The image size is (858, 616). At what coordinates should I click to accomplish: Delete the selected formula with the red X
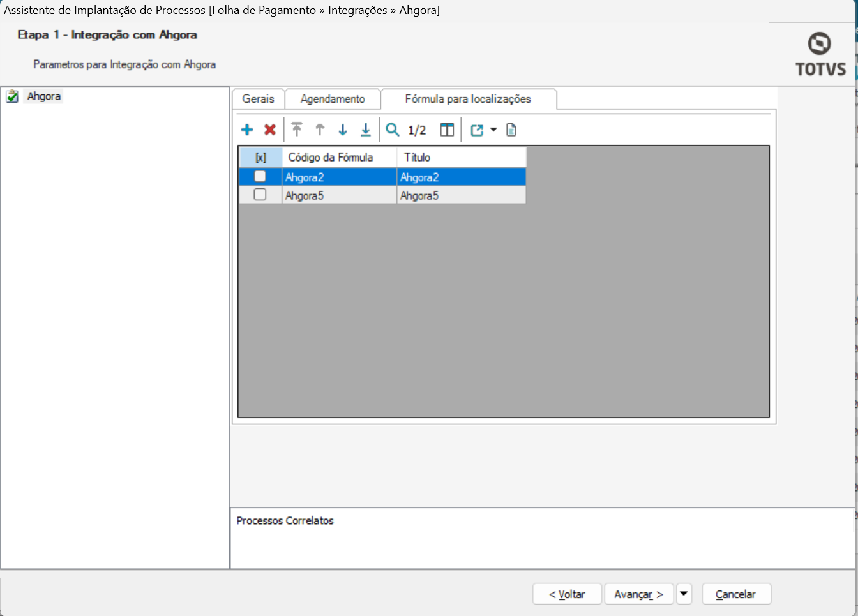(x=270, y=130)
